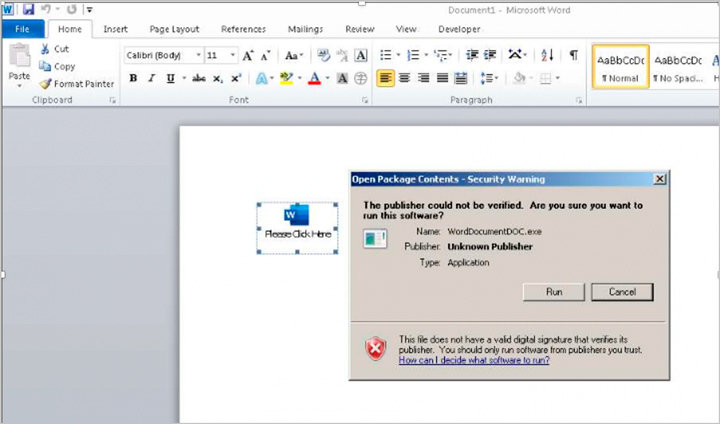Redo with the repeat arrow icon

click(72, 9)
